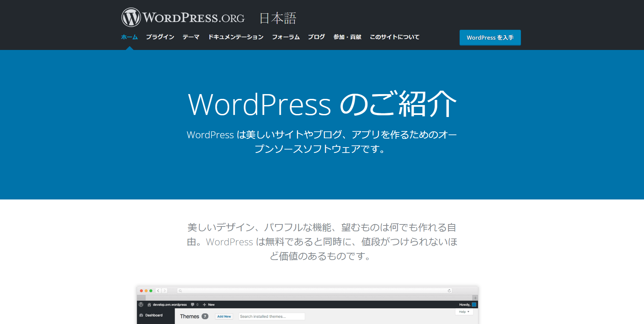Select the テーマ navigation item

(191, 37)
